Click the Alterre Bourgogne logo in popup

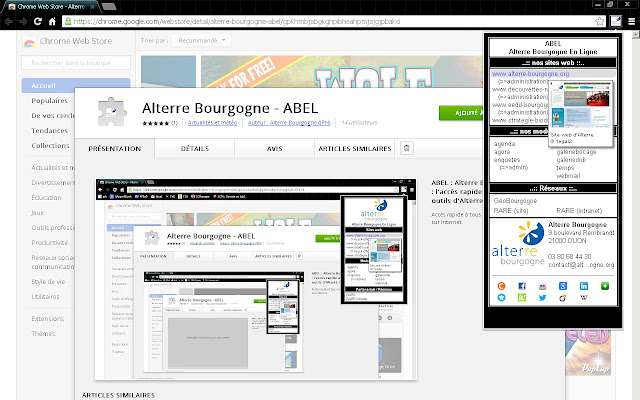518,244
